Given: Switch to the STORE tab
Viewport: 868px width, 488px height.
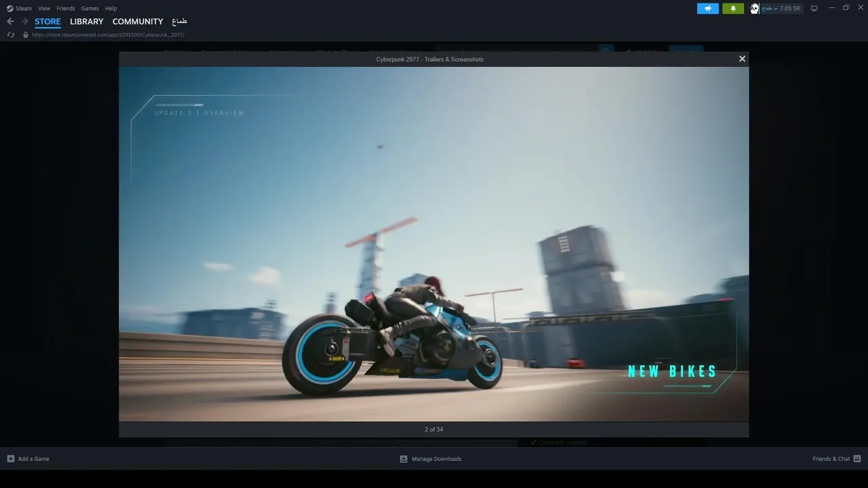Looking at the screenshot, I should (x=47, y=22).
